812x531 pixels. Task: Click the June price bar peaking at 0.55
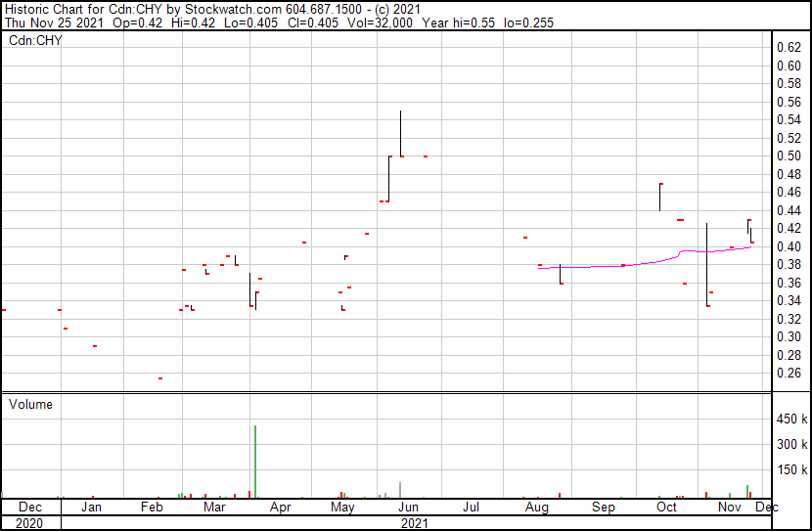tap(400, 134)
